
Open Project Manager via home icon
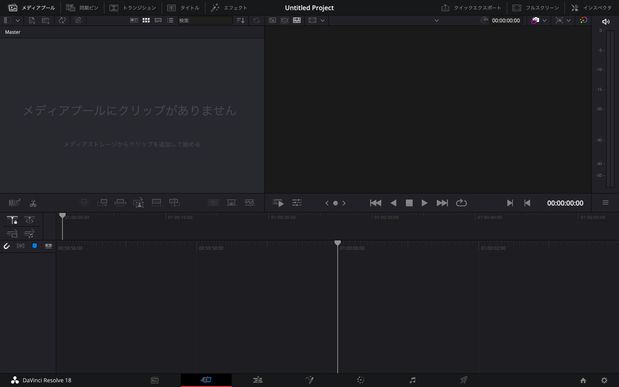click(x=583, y=381)
